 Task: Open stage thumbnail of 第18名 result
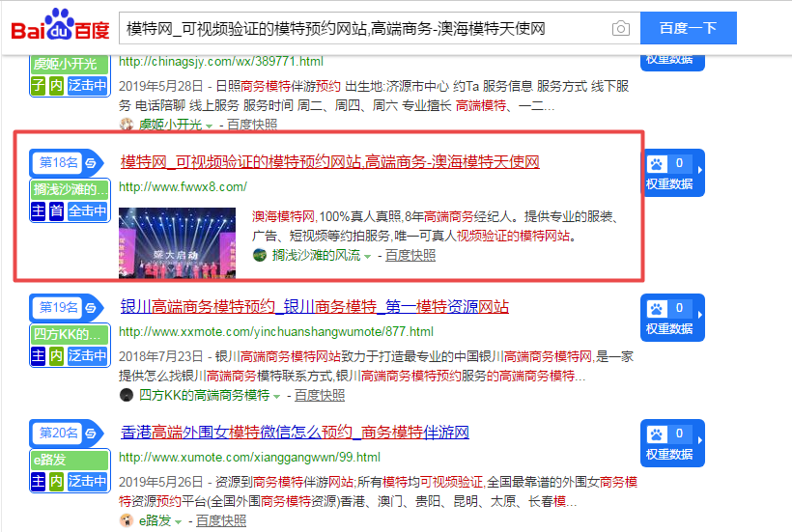[x=178, y=243]
